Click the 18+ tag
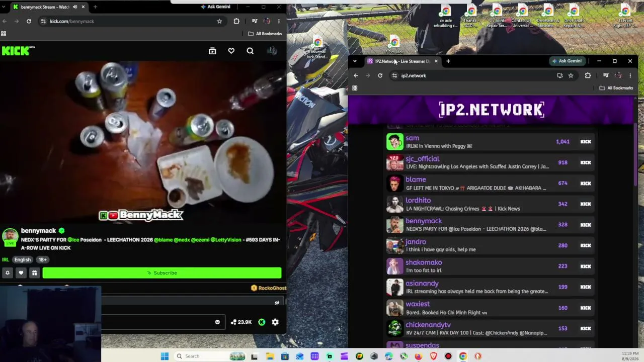644x362 pixels. pyautogui.click(x=42, y=259)
